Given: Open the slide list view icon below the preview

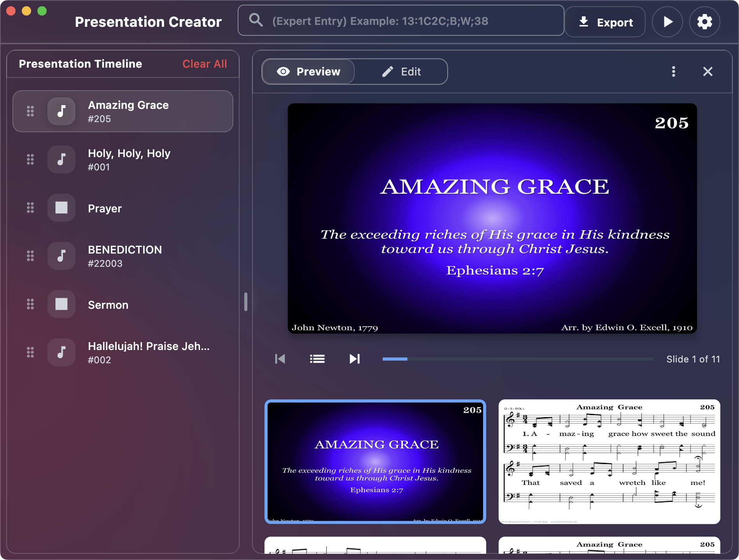Looking at the screenshot, I should coord(317,359).
